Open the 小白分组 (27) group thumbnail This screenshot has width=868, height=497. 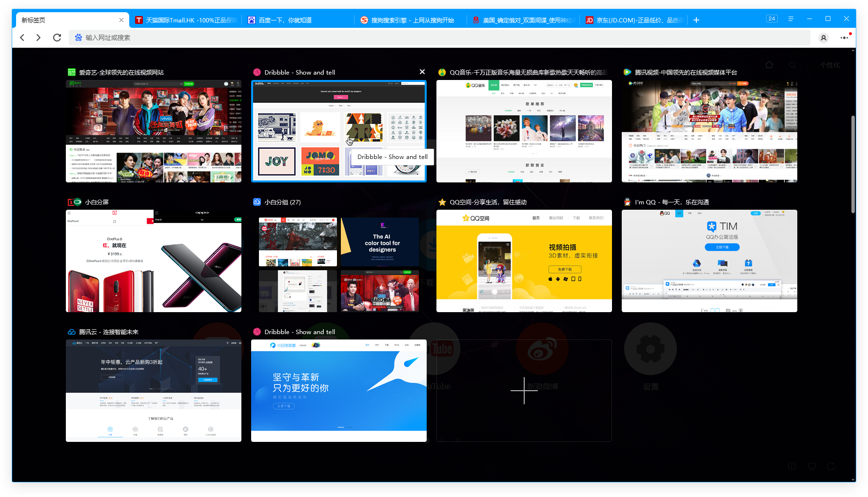click(339, 261)
